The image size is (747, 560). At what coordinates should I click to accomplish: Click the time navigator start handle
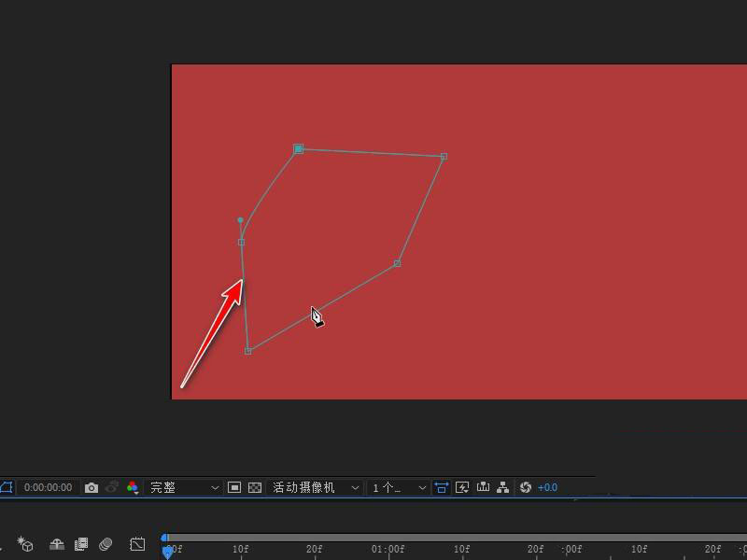point(164,538)
